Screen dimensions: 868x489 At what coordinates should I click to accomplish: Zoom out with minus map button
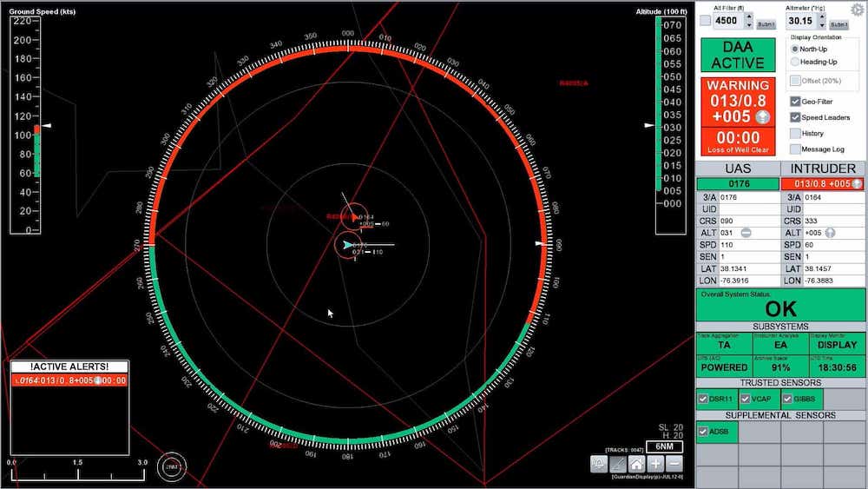tap(674, 464)
